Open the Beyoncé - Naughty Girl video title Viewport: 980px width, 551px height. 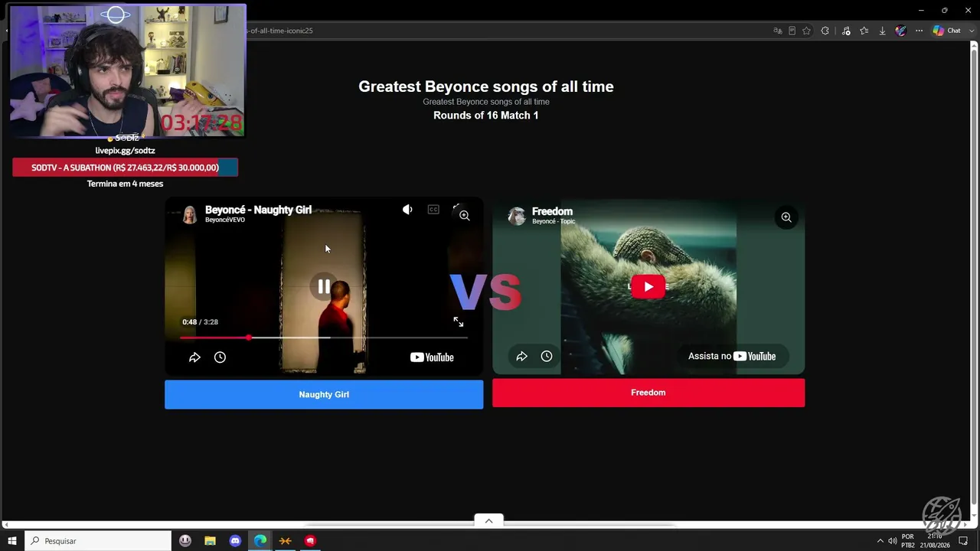coord(258,210)
